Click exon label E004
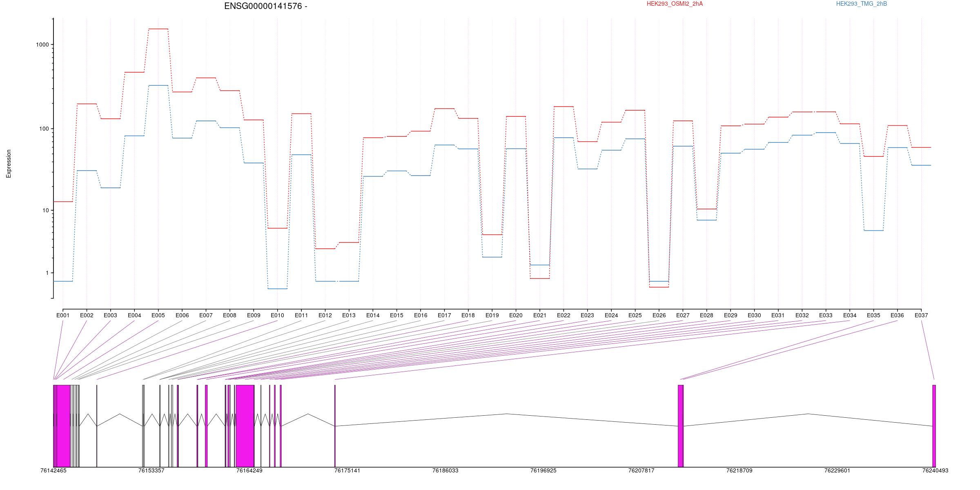The height and width of the screenshot is (490, 980). (134, 316)
